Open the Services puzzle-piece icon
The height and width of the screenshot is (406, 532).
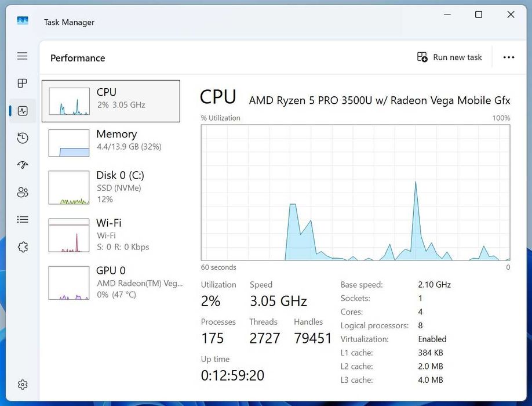(x=23, y=247)
